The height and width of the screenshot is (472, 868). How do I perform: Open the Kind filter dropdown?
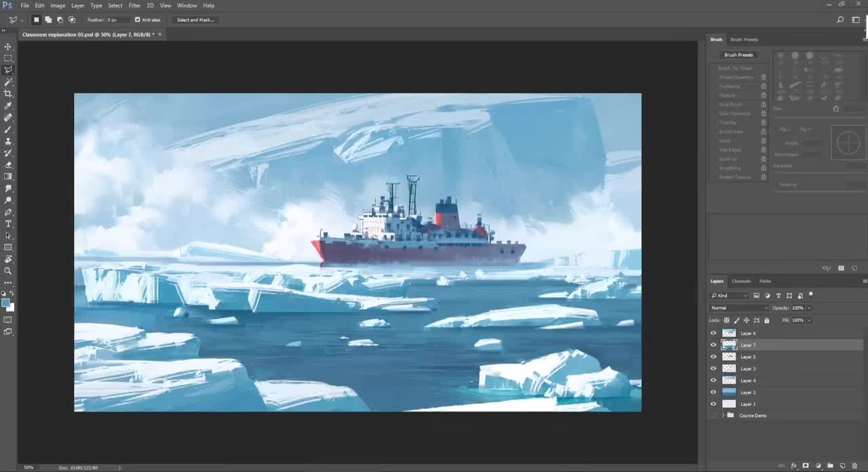pyautogui.click(x=729, y=296)
